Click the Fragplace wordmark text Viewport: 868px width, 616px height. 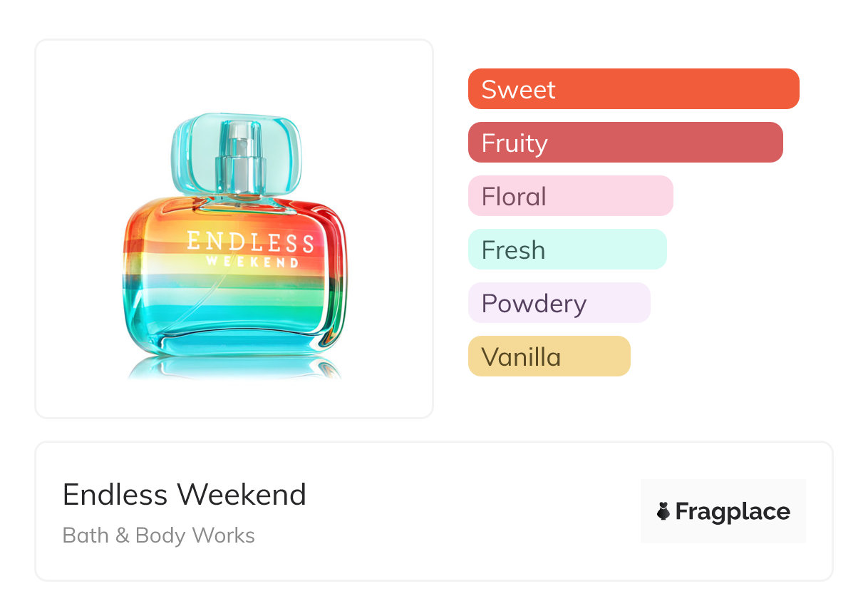[733, 511]
